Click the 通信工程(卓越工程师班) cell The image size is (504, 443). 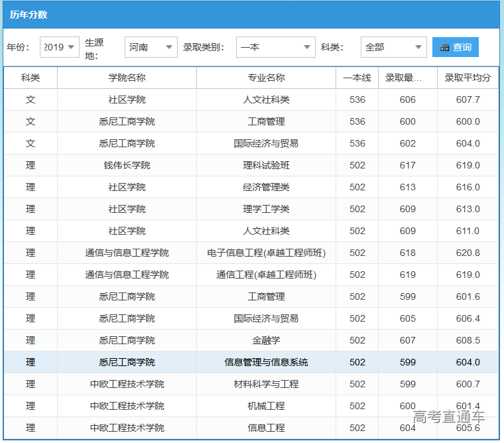pos(266,275)
